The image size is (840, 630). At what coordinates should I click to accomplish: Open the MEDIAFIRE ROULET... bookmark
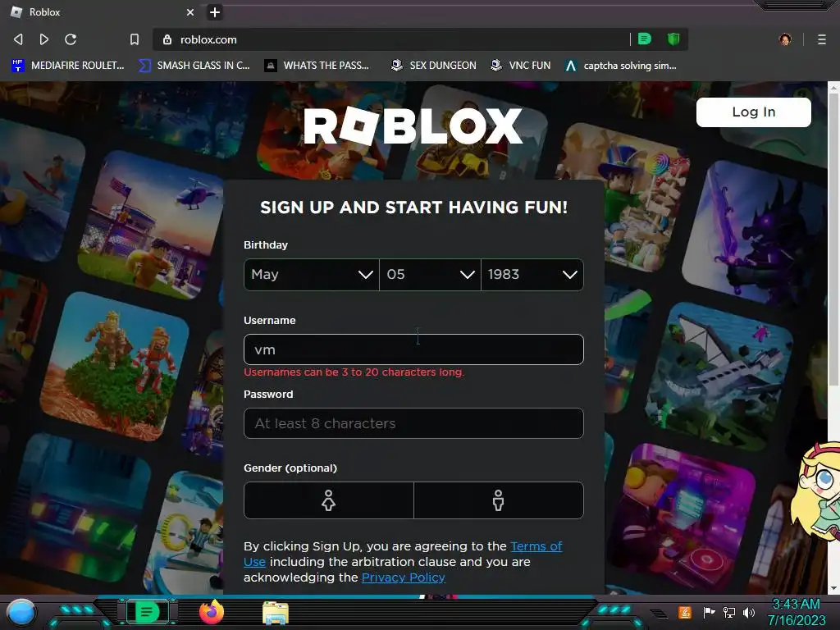(68, 66)
